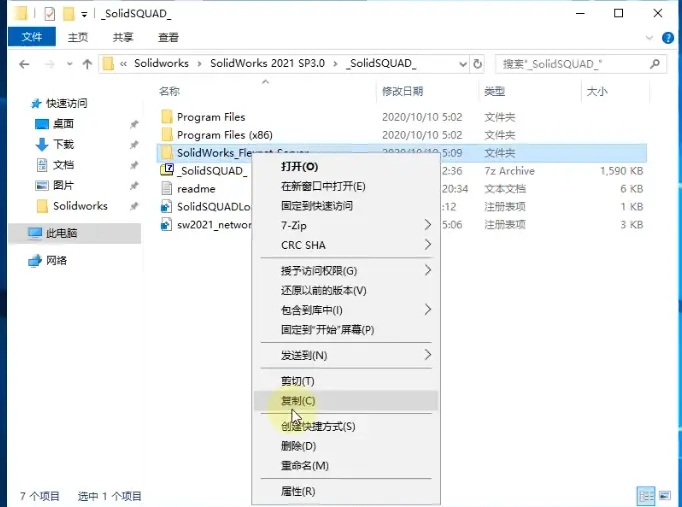This screenshot has width=682, height=507.
Task: Sort by the 大小 column header
Action: (x=597, y=91)
